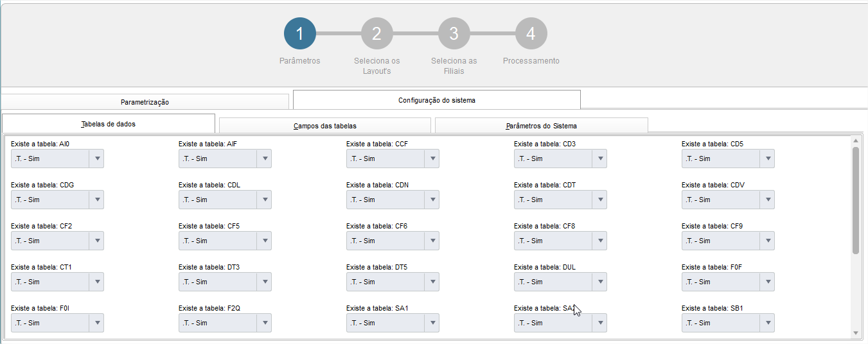Image resolution: width=868 pixels, height=344 pixels.
Task: Click step 3 Seleciona as Filiais circle
Action: click(x=454, y=33)
